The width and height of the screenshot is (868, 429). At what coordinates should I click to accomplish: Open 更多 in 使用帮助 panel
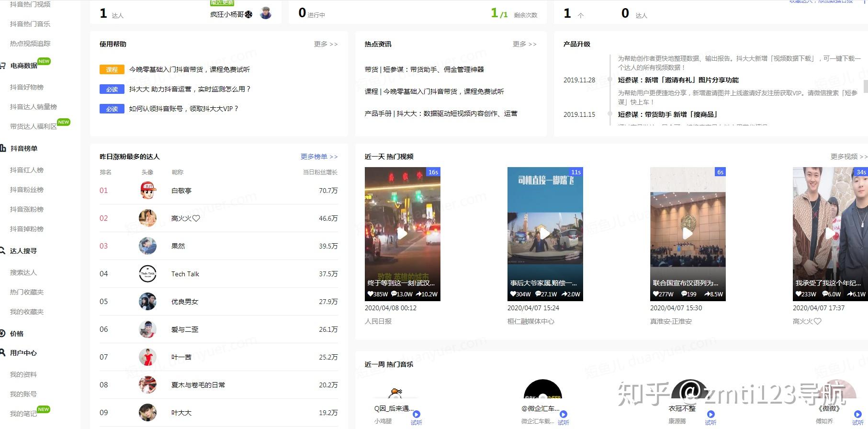pyautogui.click(x=326, y=44)
